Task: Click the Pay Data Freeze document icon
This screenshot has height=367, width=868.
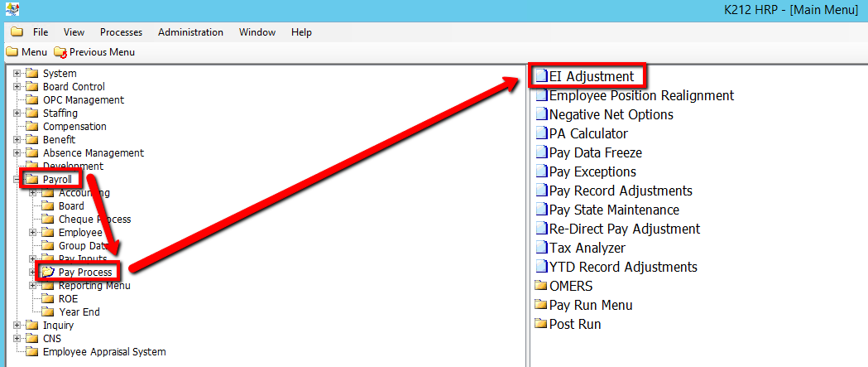Action: coord(541,152)
